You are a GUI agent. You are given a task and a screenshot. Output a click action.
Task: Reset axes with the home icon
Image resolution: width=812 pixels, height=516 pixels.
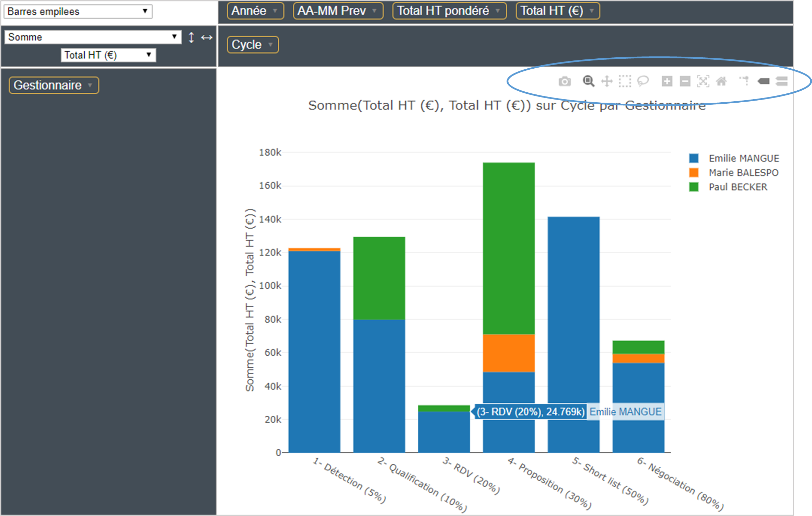point(721,81)
